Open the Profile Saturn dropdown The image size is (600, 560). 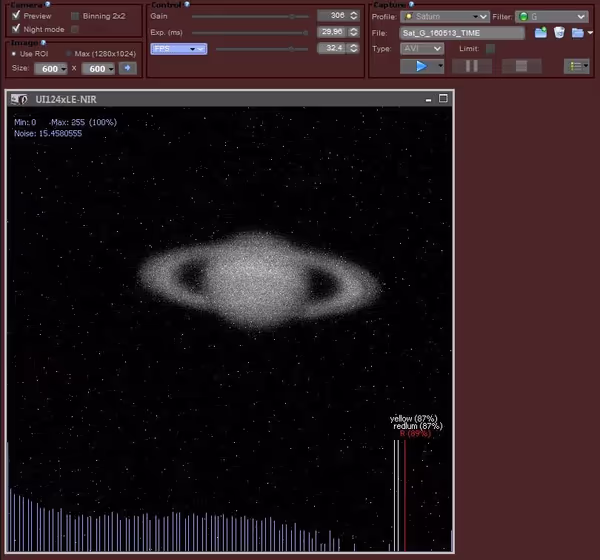445,16
